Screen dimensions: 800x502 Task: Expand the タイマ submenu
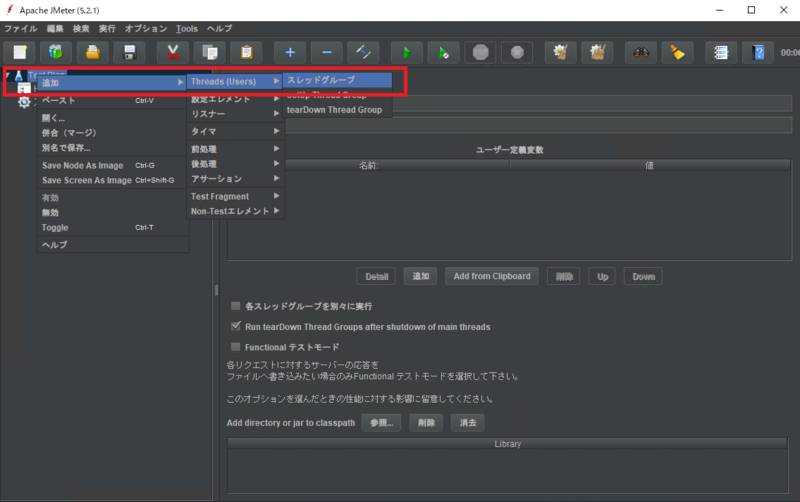(235, 132)
